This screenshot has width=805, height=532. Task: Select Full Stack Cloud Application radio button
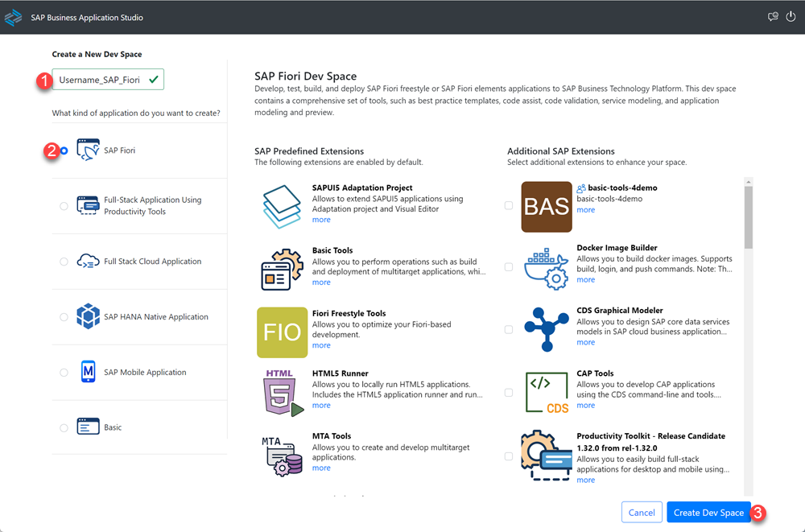(x=64, y=262)
